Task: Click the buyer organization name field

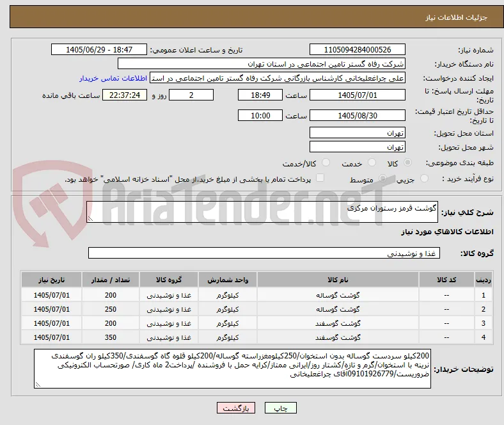Action: (262, 64)
